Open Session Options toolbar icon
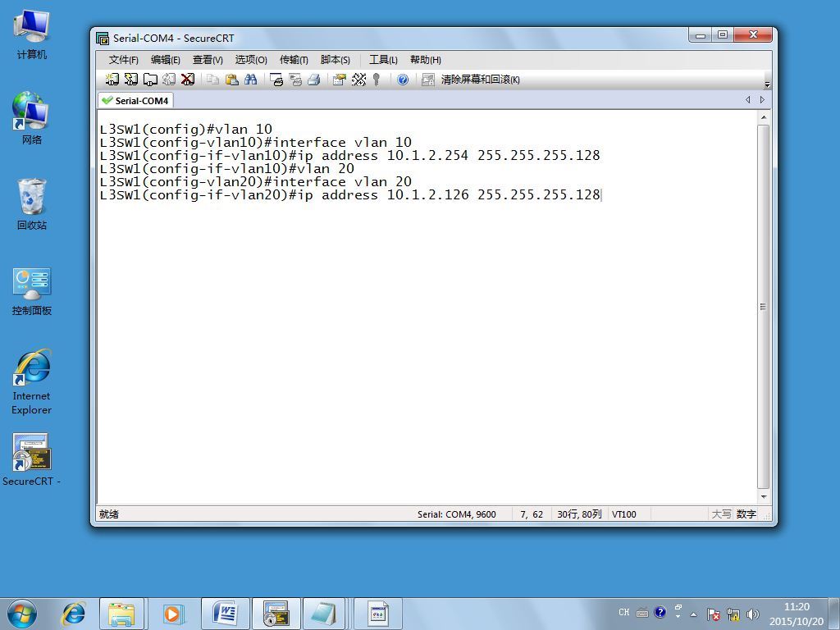 pos(340,80)
